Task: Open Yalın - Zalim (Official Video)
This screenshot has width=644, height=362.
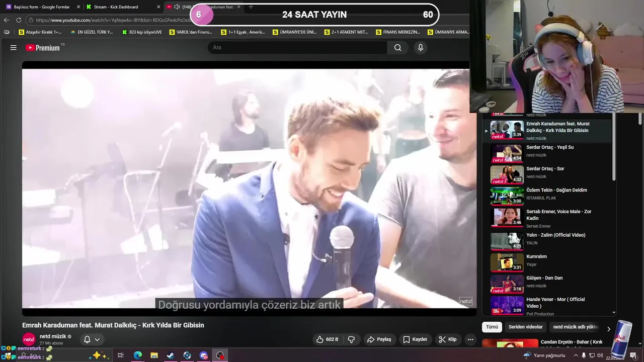Action: [x=547, y=240]
